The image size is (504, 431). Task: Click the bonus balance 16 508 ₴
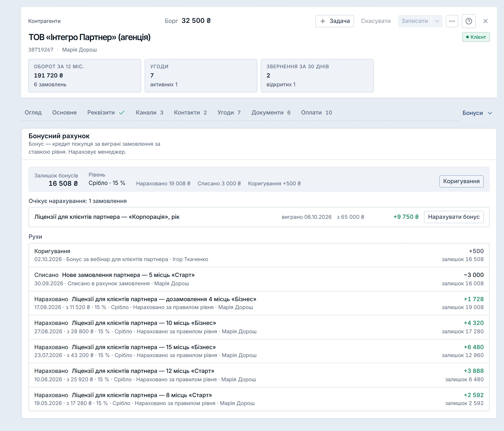(x=63, y=183)
